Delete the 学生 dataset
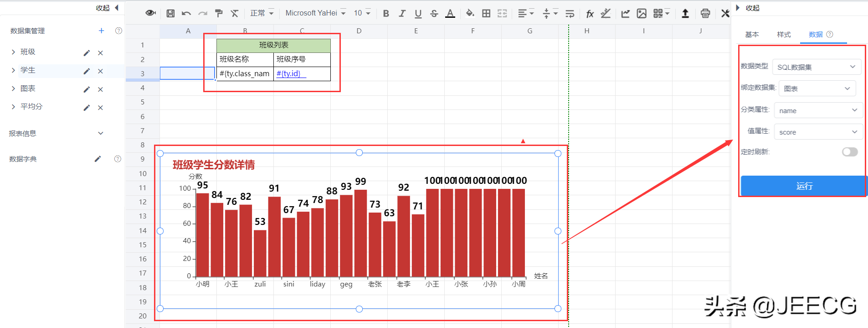868x328 pixels. click(x=100, y=71)
